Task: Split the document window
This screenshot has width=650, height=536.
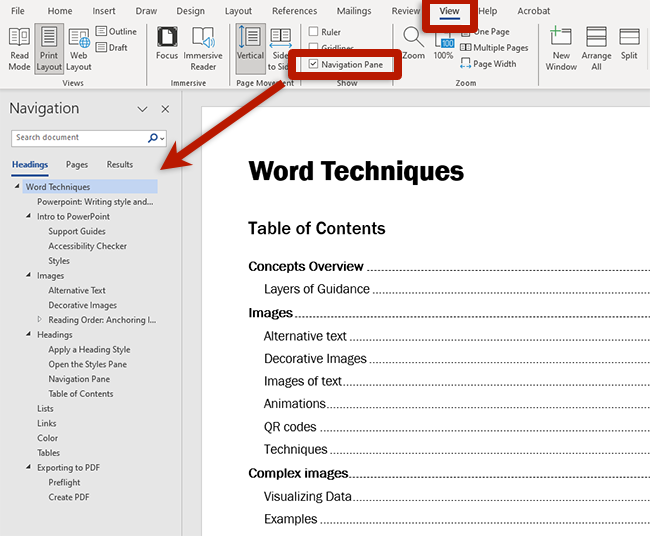Action: tap(629, 44)
